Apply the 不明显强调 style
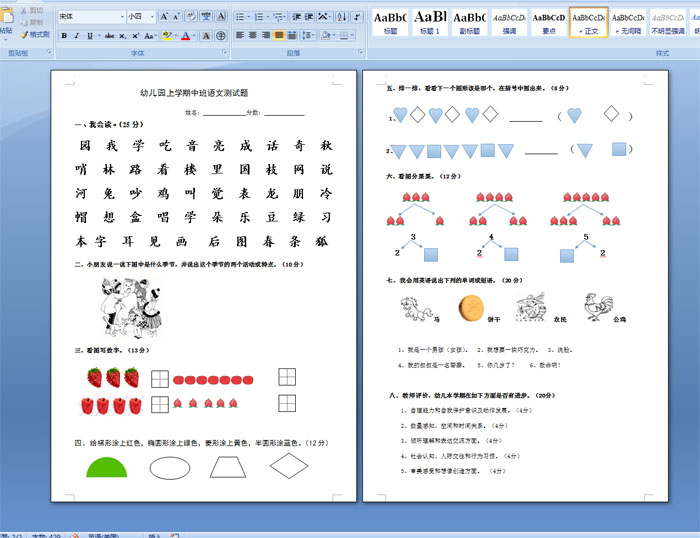This screenshot has height=538, width=700. pyautogui.click(x=667, y=22)
